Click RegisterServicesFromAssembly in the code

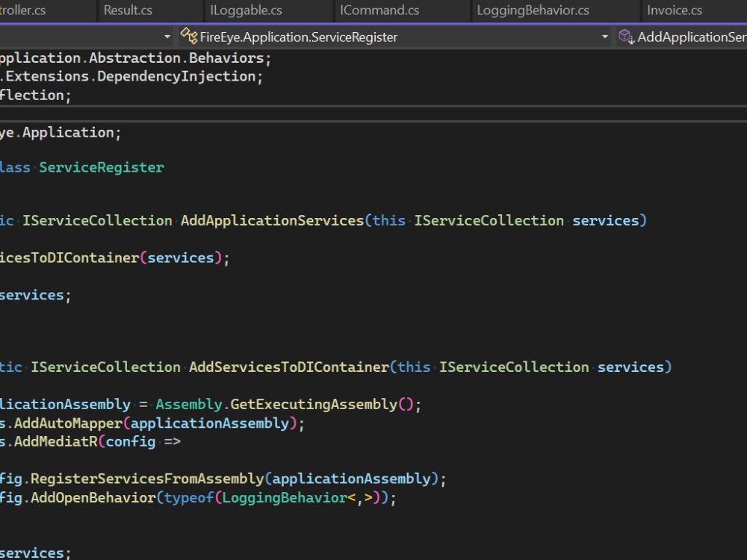click(147, 479)
